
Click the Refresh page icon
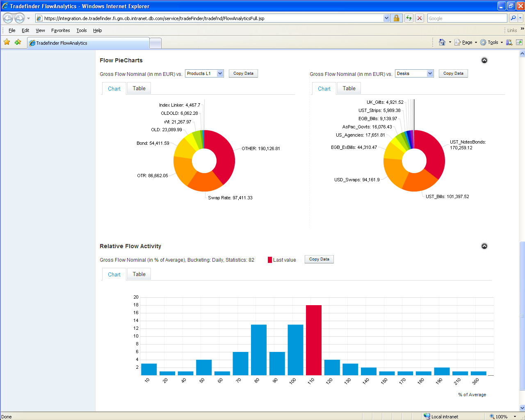click(409, 18)
